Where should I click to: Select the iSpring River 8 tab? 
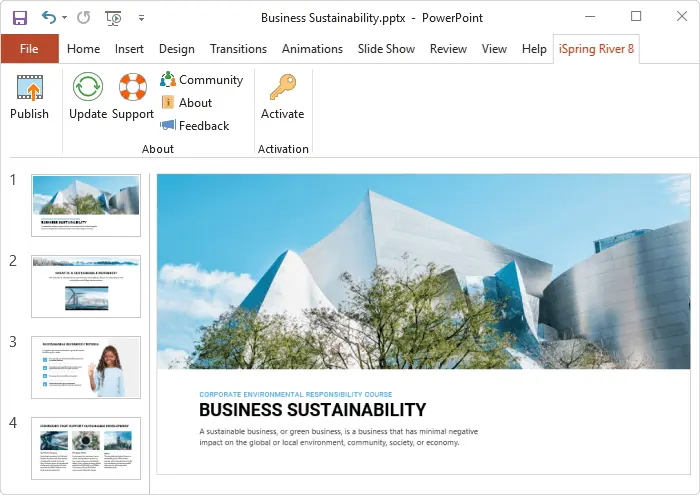point(596,49)
